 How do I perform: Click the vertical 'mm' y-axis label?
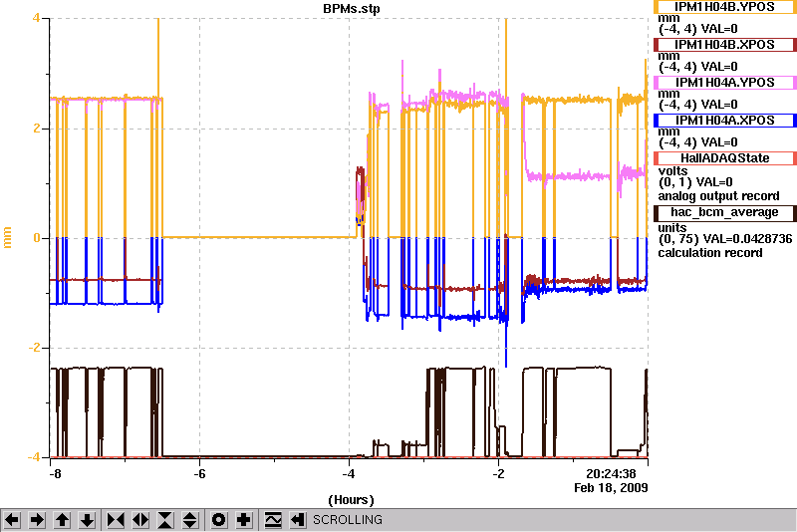tap(8, 237)
